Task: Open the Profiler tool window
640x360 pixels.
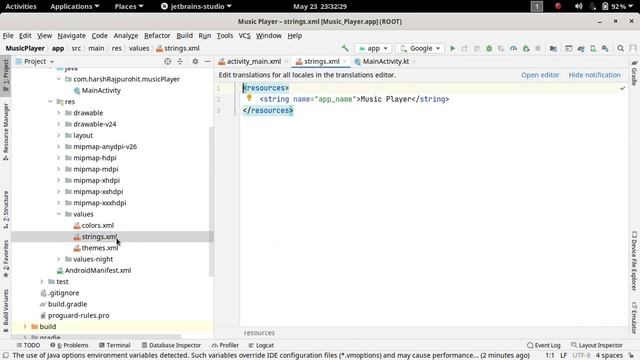Action: point(225,345)
